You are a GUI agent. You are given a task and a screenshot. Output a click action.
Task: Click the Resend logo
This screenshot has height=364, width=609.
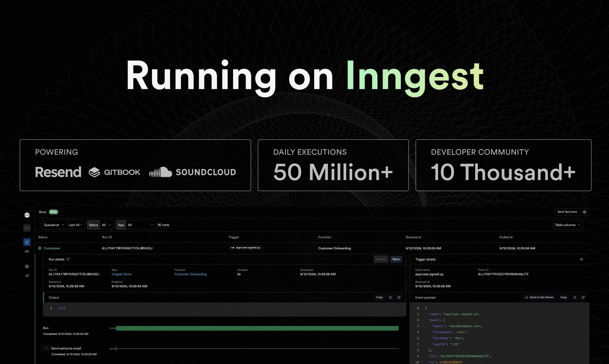[58, 172]
